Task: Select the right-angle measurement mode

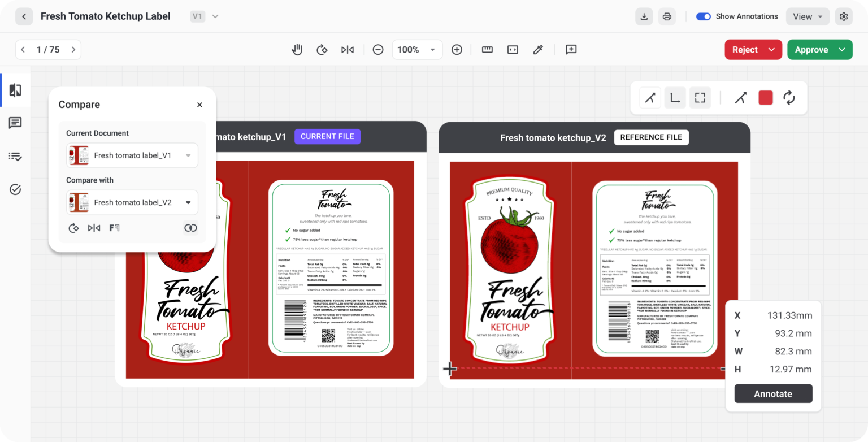Action: point(675,97)
